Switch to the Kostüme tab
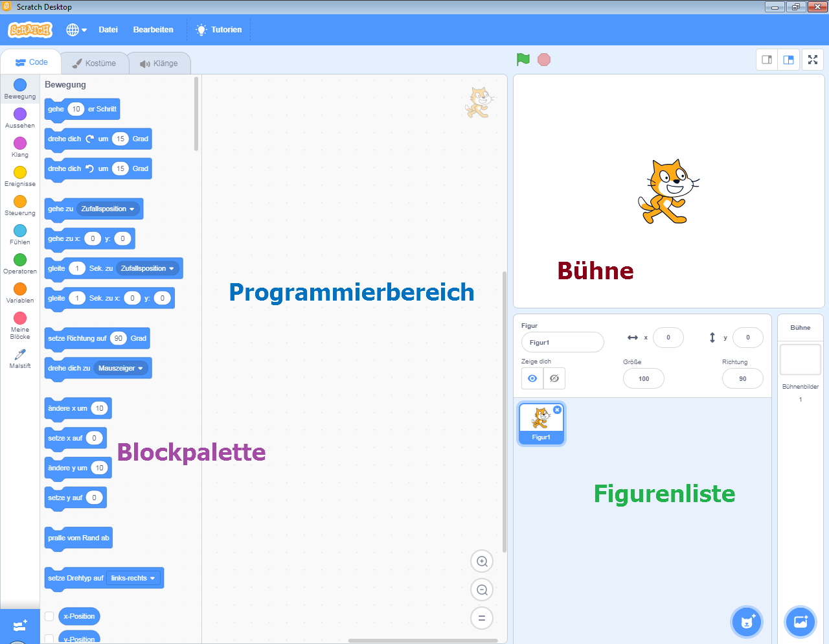This screenshot has width=829, height=644. coord(95,63)
